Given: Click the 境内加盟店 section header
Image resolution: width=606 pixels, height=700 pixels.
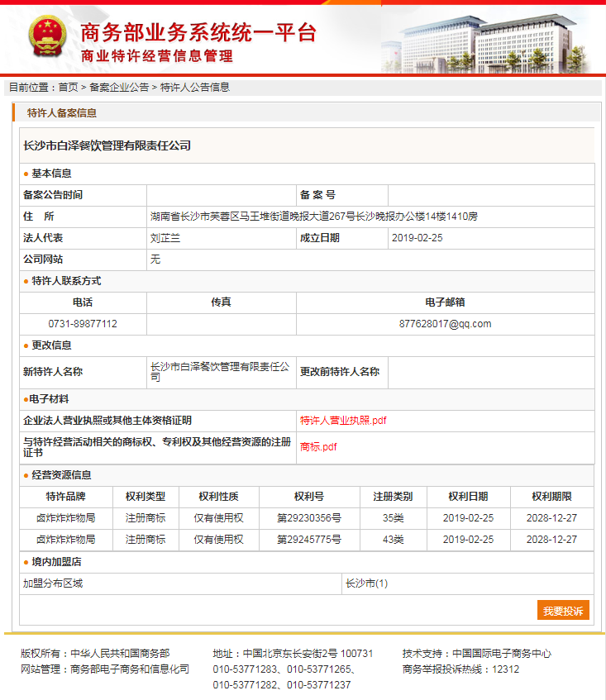Looking at the screenshot, I should point(56,562).
